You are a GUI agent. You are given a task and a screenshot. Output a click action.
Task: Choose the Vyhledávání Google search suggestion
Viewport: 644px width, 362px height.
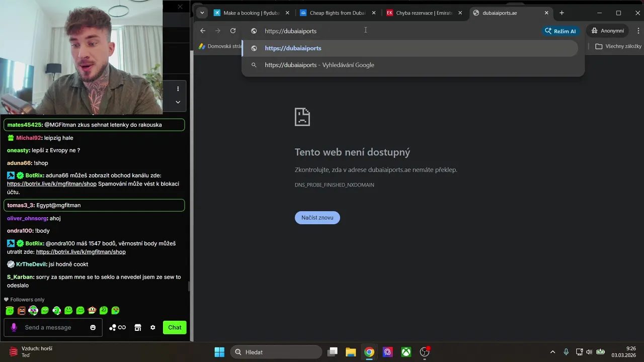(410, 65)
